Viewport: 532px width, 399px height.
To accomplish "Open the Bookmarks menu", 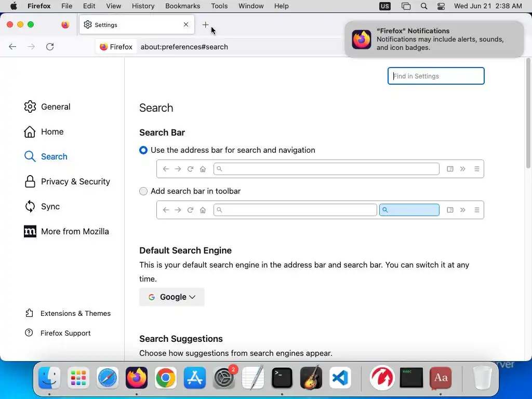I will coord(183,6).
